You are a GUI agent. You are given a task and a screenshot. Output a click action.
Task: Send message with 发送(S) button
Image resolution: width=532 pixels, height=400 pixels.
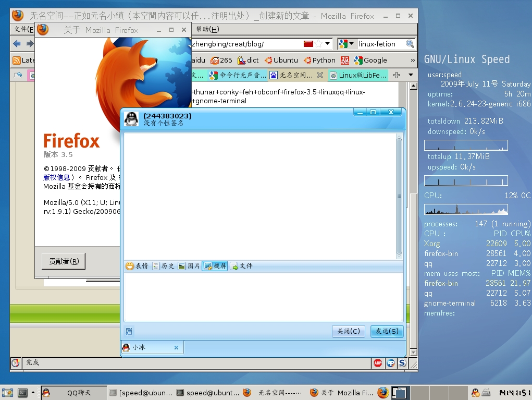point(387,331)
